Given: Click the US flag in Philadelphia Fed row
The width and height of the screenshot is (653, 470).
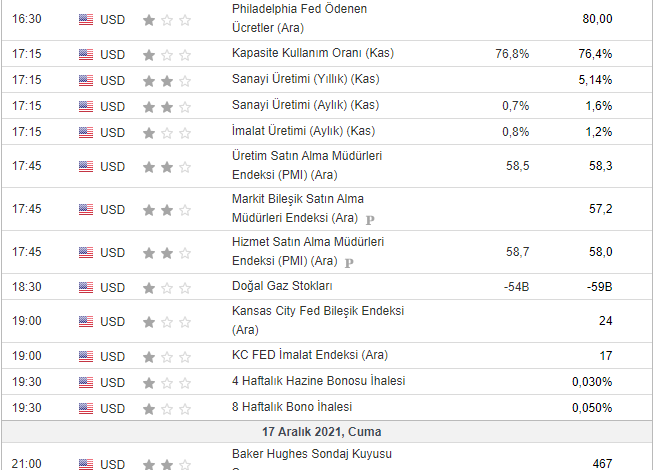Looking at the screenshot, I should click(x=85, y=18).
